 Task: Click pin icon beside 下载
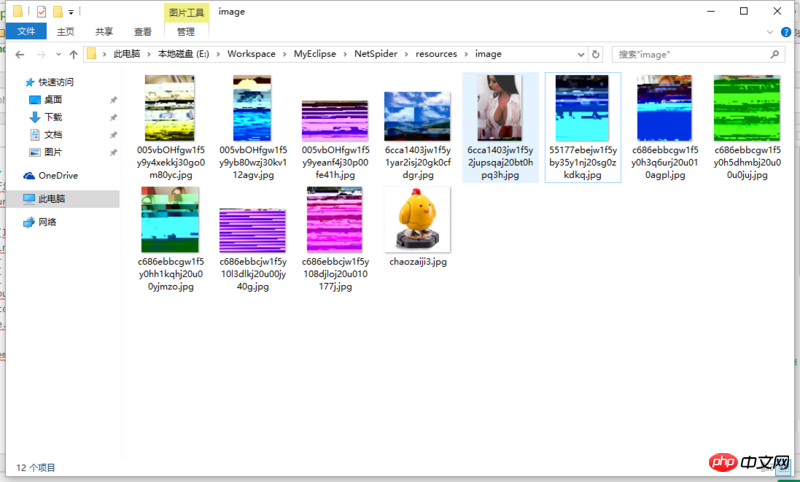pos(113,118)
